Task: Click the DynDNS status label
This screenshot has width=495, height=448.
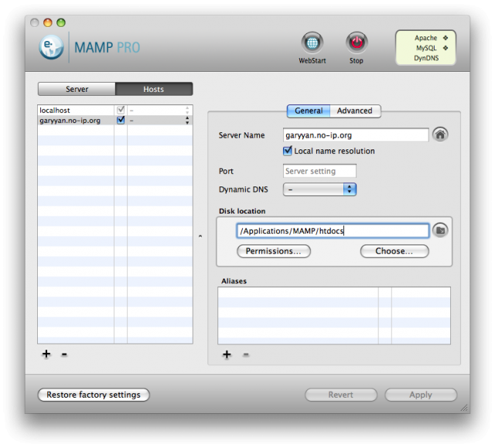Action: click(x=426, y=58)
